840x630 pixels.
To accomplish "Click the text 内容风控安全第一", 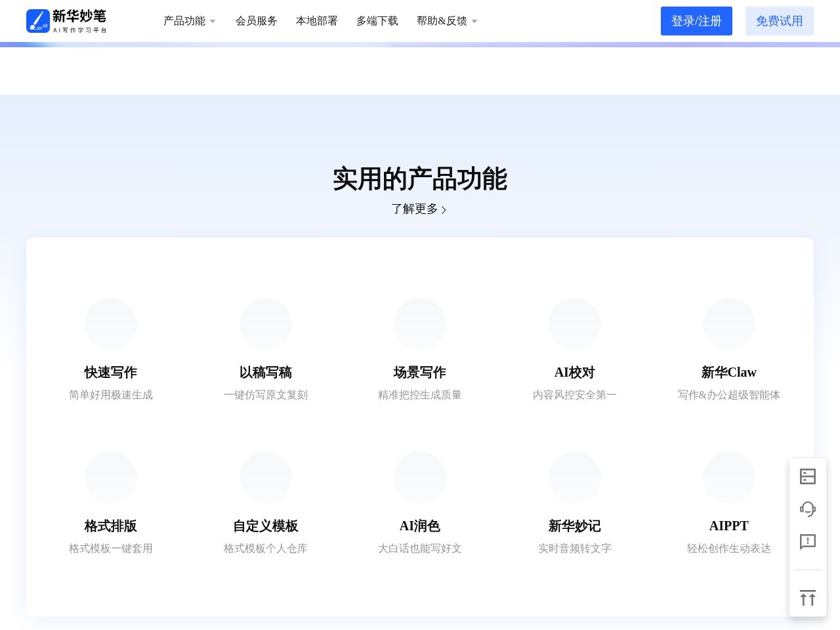I will 575,394.
